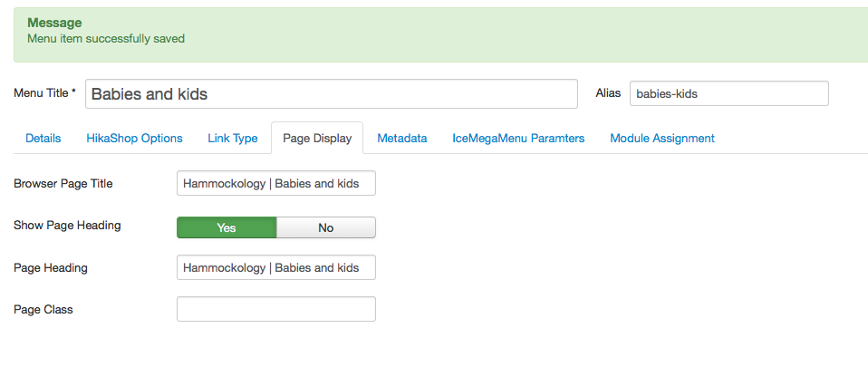The height and width of the screenshot is (386, 868).
Task: Open the Link Type tab
Action: click(x=233, y=139)
